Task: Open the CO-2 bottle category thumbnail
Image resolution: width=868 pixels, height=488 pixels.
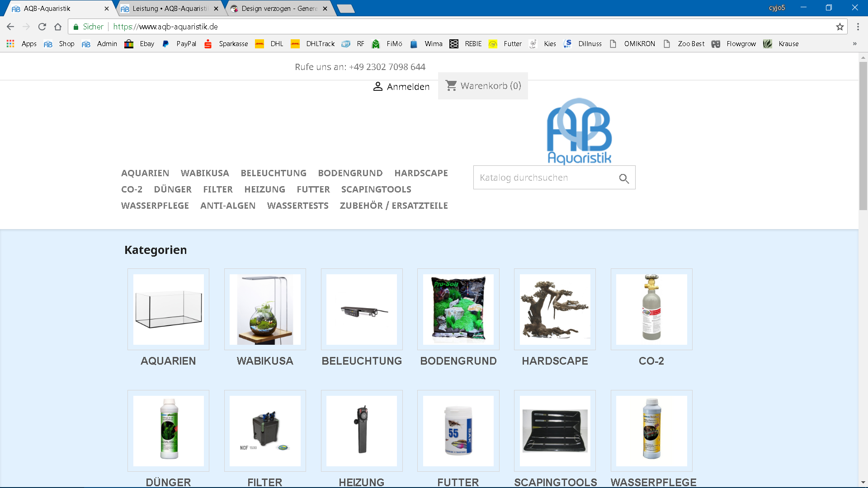Action: (651, 310)
